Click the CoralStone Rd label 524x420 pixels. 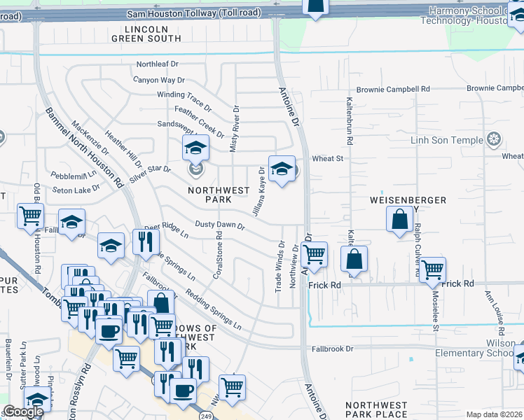[218, 255]
